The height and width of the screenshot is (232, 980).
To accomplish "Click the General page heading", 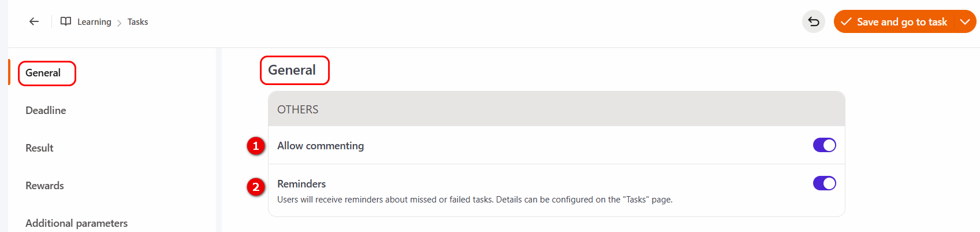I will coord(292,70).
